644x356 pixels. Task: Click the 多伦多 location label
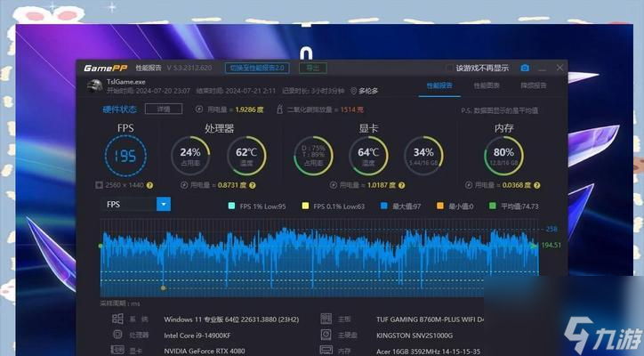point(368,91)
